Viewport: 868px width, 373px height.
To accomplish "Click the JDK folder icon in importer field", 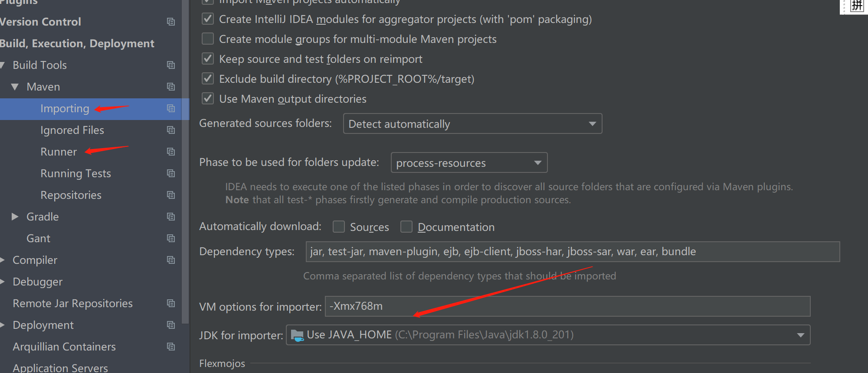I will (298, 334).
